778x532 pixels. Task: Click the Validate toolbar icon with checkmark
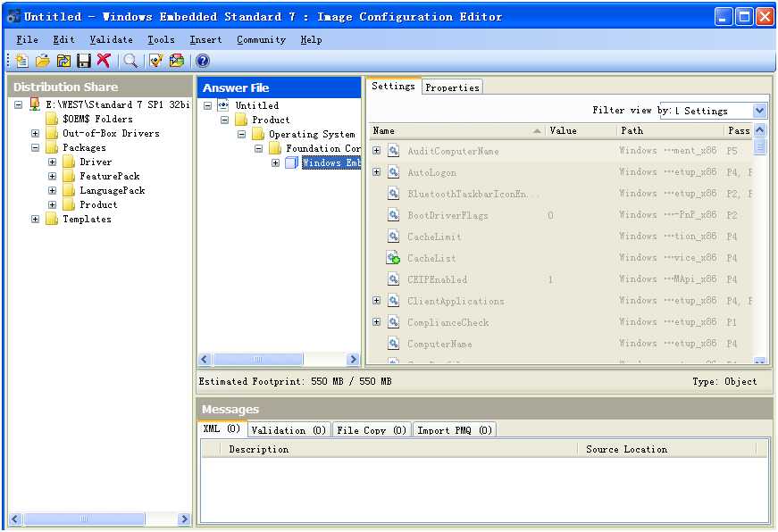(156, 61)
